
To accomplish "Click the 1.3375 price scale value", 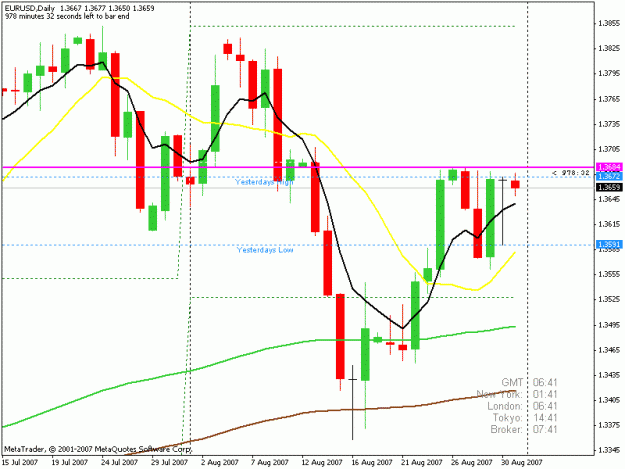I will coord(609,426).
